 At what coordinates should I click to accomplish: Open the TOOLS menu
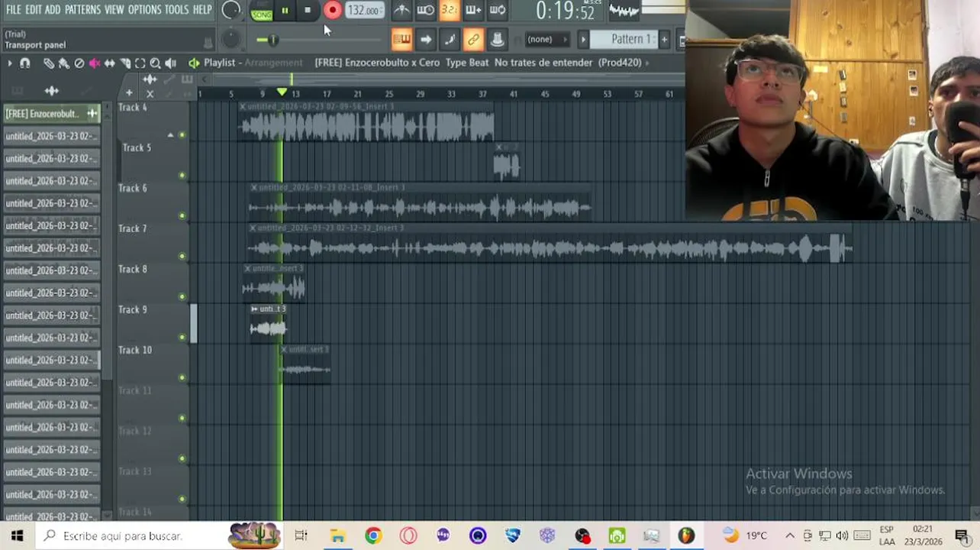click(x=176, y=9)
